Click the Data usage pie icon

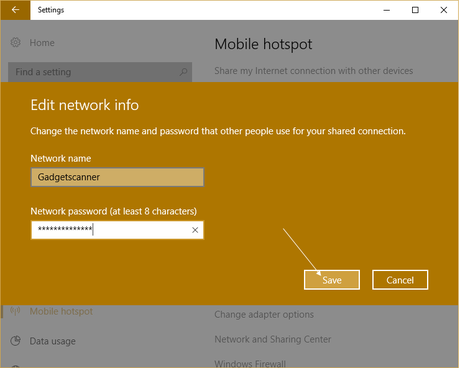pyautogui.click(x=15, y=341)
